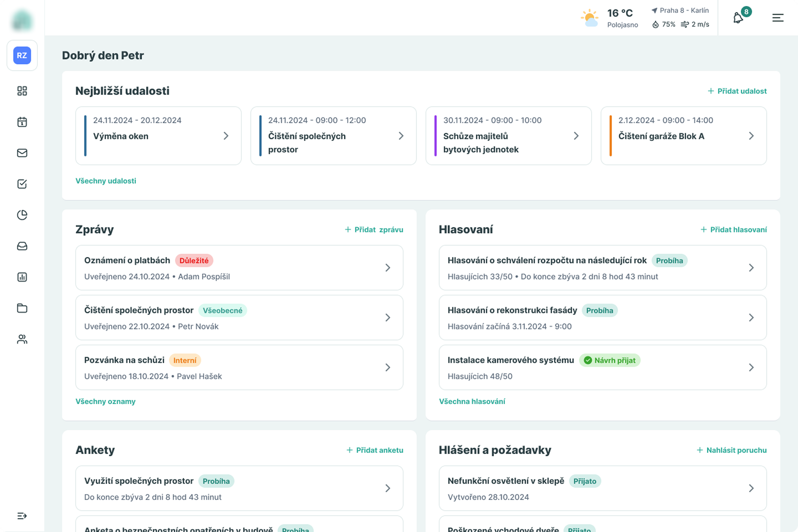Click the Probíha tag on rozpočtu voting

click(x=669, y=260)
